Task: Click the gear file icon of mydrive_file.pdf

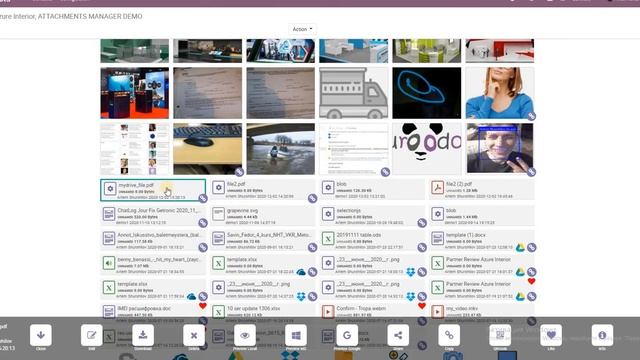Action: point(110,189)
